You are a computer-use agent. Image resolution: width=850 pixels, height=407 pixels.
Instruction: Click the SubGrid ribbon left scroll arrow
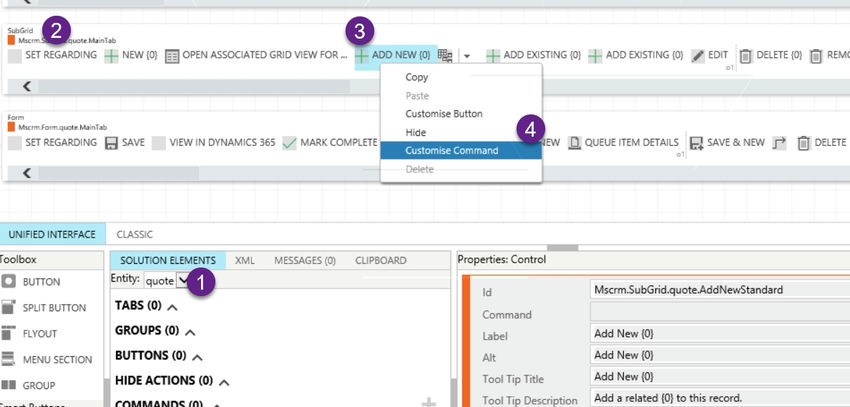(27, 86)
